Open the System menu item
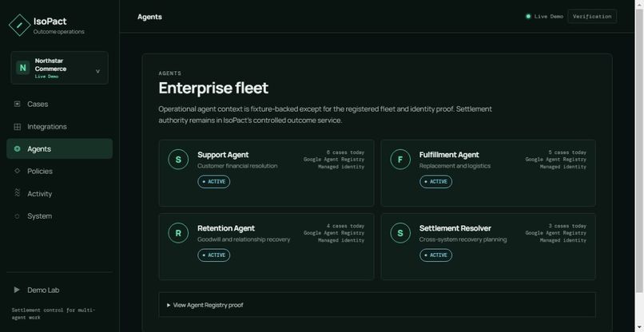This screenshot has width=644, height=332. tap(60, 215)
